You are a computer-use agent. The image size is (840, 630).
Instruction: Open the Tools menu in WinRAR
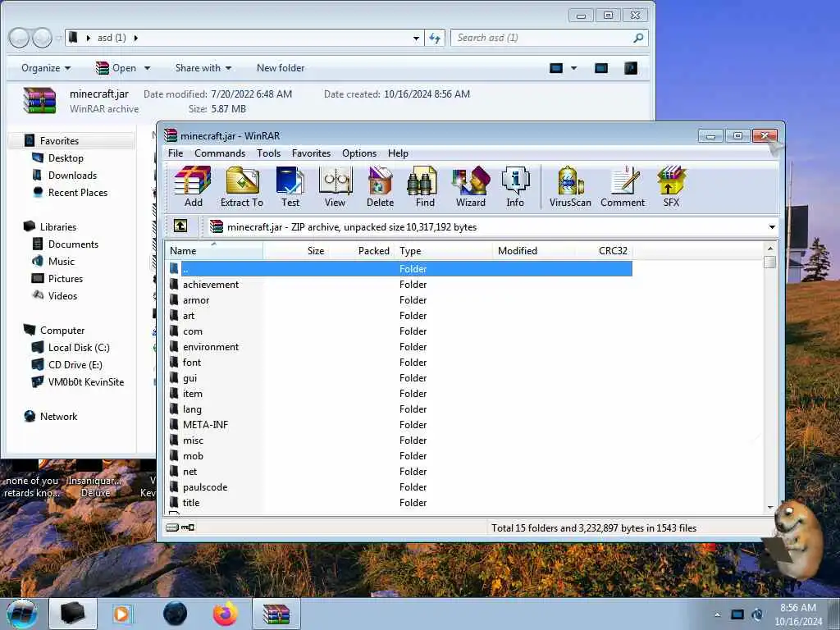268,153
